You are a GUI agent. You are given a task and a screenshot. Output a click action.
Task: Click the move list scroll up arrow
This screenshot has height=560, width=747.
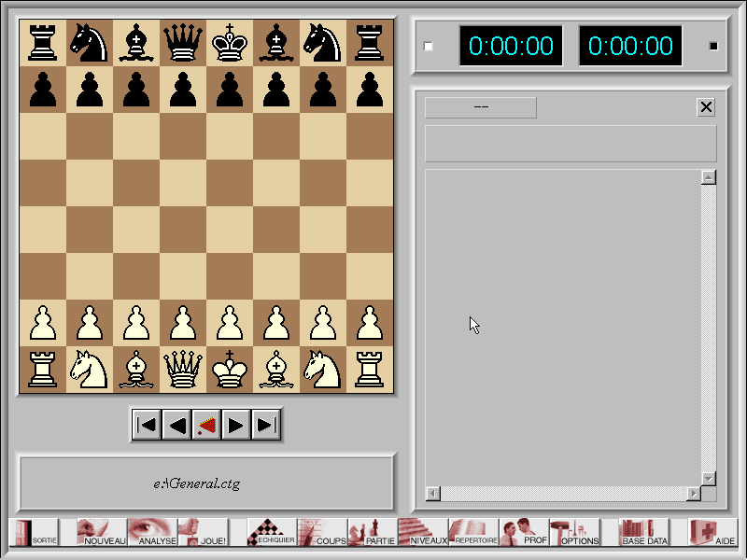click(709, 177)
